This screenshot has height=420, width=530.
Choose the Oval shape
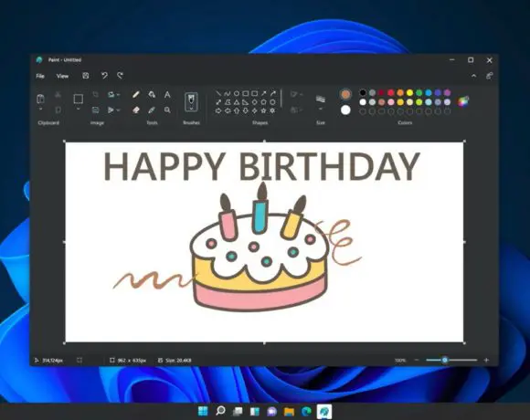237,93
